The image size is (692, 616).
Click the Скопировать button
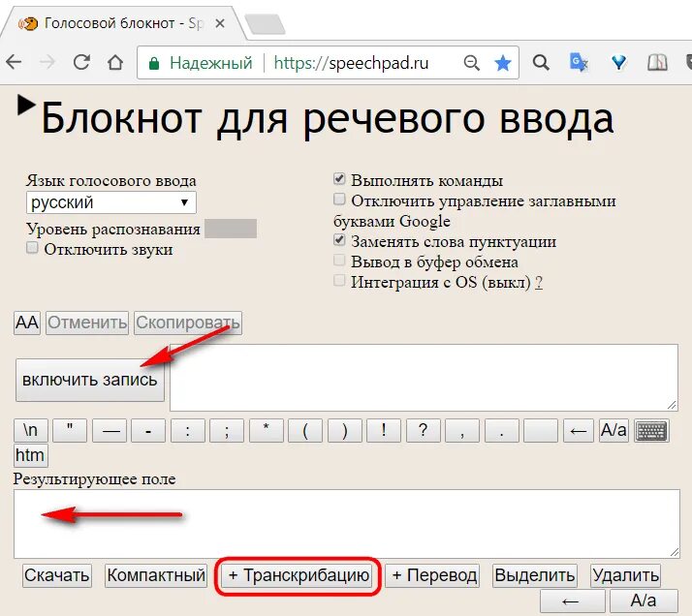coord(188,323)
